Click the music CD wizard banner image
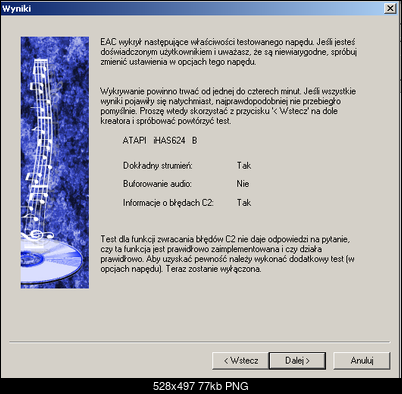 point(55,163)
